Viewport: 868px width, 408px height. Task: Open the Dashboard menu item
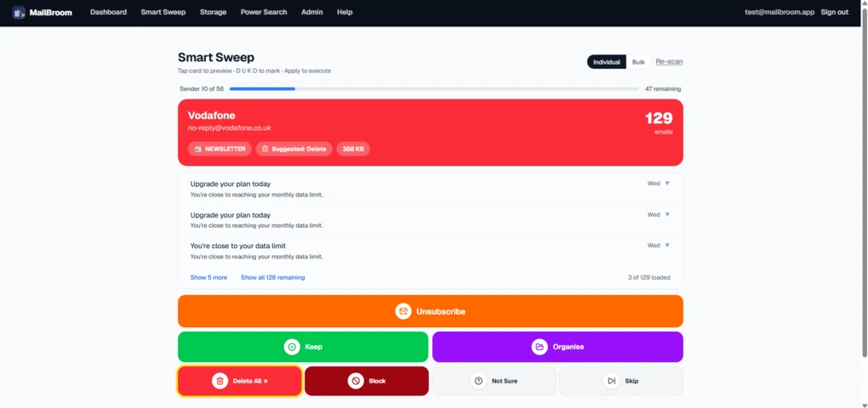109,12
